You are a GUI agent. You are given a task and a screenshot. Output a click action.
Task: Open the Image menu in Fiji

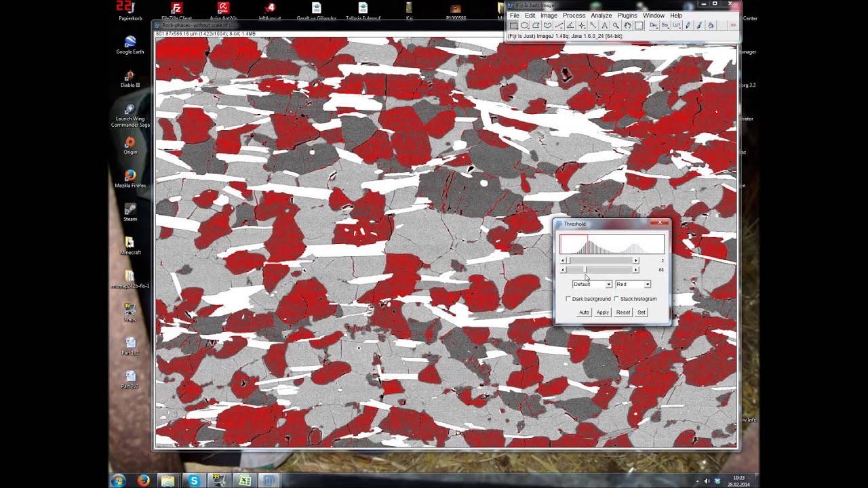tap(549, 15)
